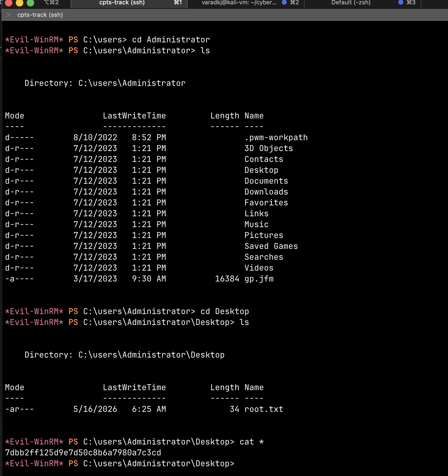Click the Contacts directory name
Screen dimensions: 448x476
(x=264, y=159)
